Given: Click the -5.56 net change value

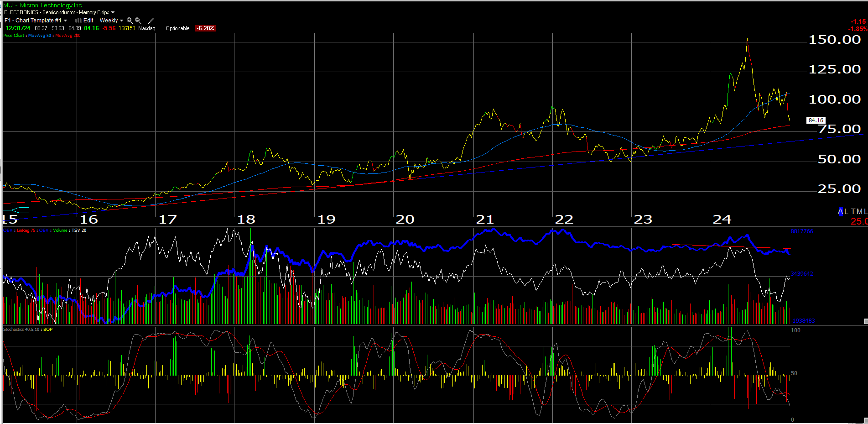Looking at the screenshot, I should coord(109,28).
